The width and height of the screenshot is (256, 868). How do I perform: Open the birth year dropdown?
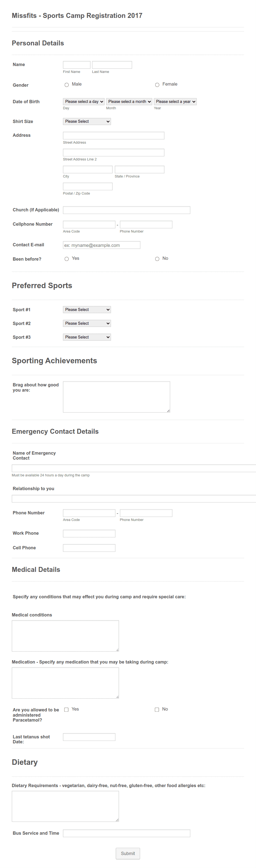coord(175,102)
